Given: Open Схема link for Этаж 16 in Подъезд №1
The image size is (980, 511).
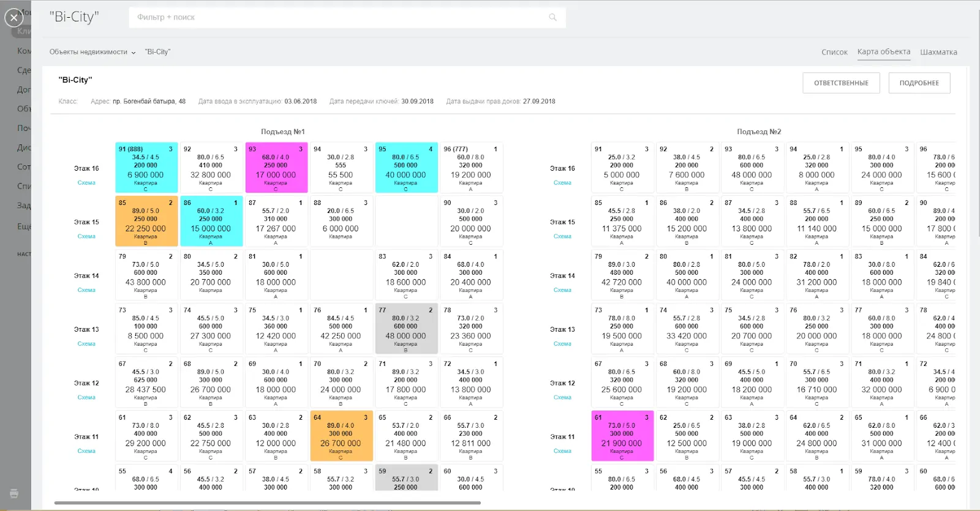Looking at the screenshot, I should (x=86, y=183).
